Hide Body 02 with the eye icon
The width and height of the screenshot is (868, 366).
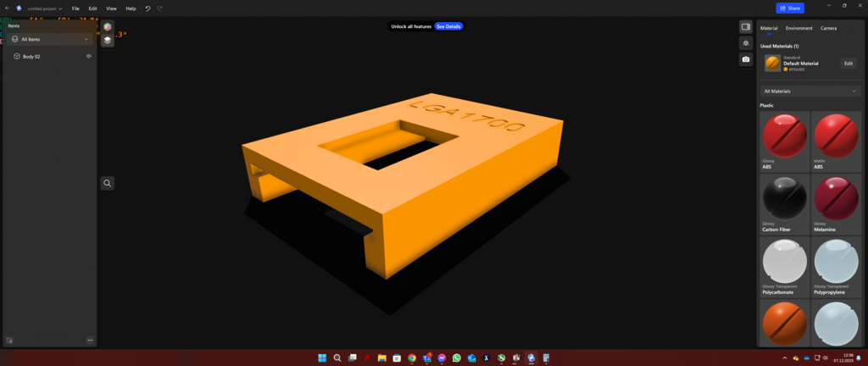coord(88,57)
